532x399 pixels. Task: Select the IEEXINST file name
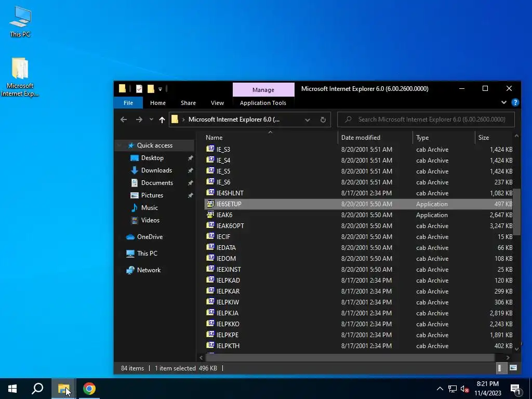point(229,270)
